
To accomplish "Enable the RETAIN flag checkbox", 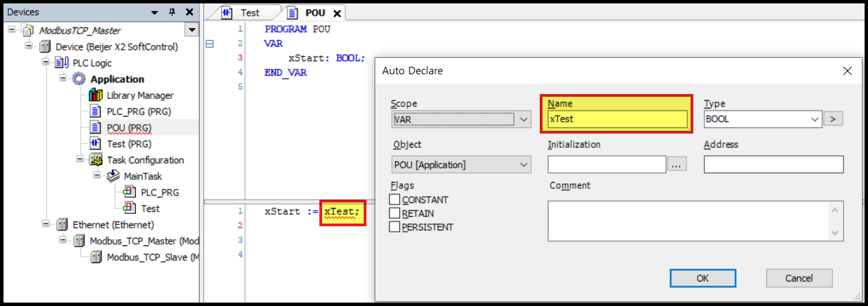I will click(394, 213).
